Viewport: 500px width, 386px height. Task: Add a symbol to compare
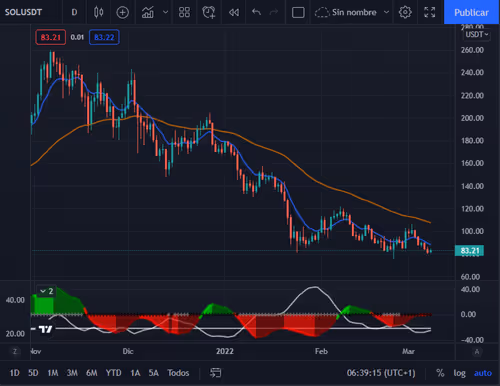point(123,12)
